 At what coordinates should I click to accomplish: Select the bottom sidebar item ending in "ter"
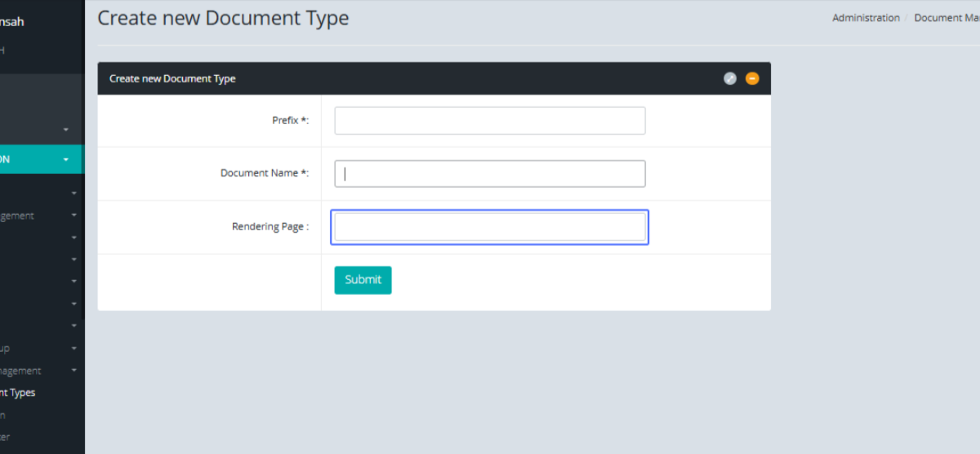(x=5, y=437)
